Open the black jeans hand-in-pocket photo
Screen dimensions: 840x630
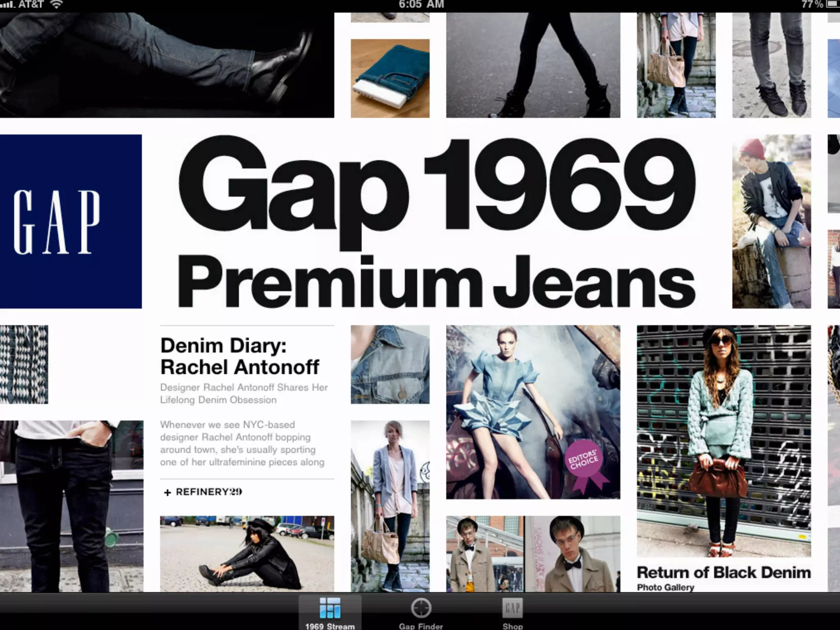pos(71,506)
